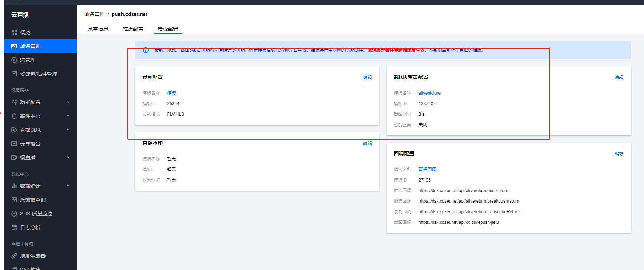Click 域名管理 breadcrumb link
This screenshot has width=644, height=270.
pos(94,14)
